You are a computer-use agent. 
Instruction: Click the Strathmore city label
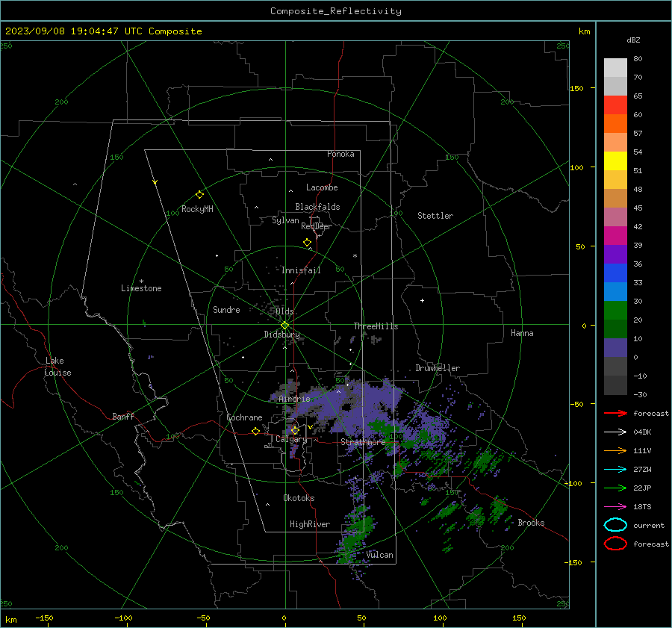[x=363, y=442]
